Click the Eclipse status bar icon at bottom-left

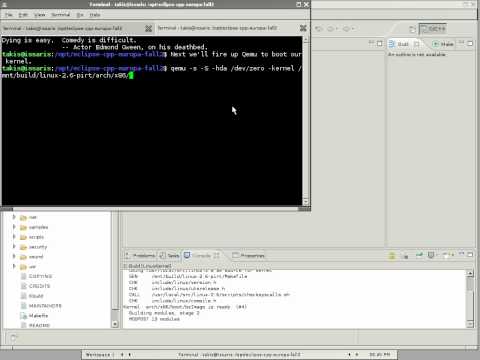click(x=13, y=338)
